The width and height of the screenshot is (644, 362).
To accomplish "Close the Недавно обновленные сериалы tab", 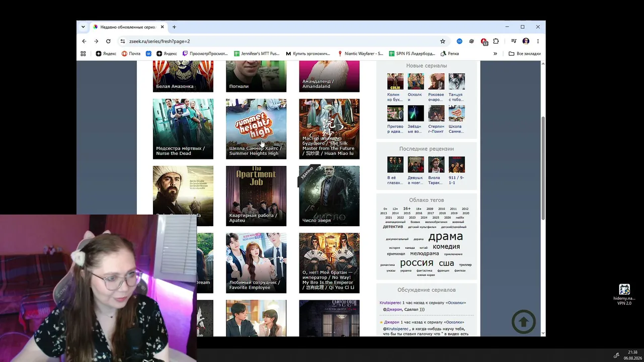I will click(162, 27).
